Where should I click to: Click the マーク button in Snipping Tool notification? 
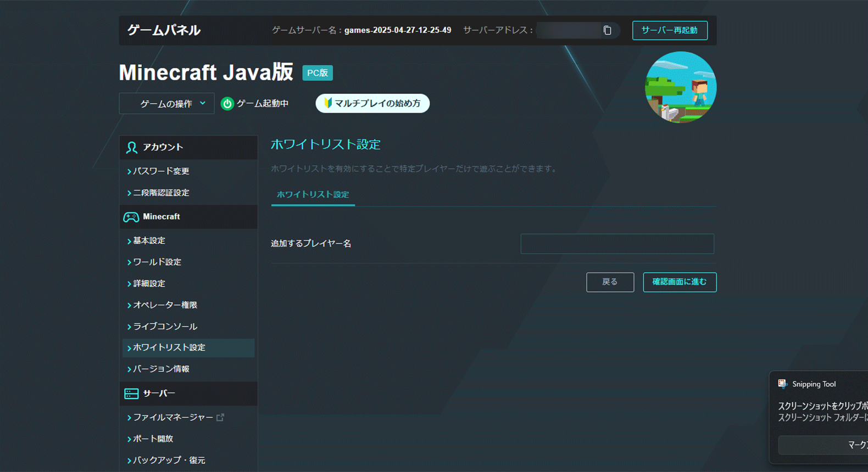[x=824, y=445]
